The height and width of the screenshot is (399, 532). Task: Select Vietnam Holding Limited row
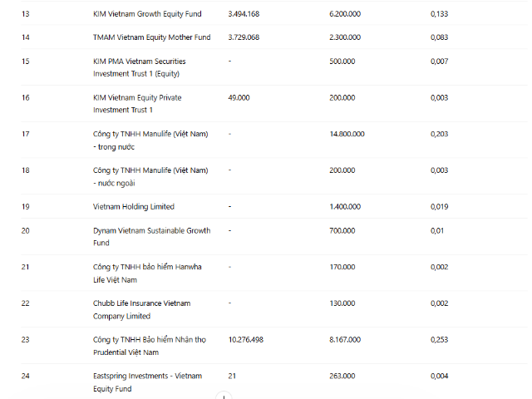134,206
